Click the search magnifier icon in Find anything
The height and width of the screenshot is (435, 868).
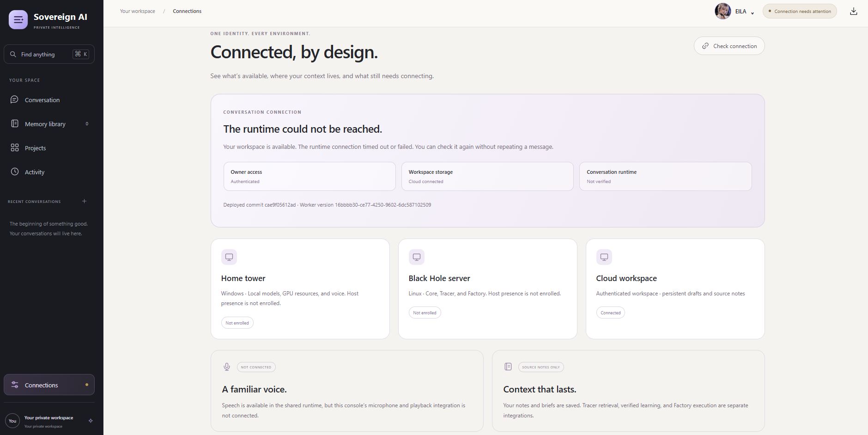click(x=13, y=54)
